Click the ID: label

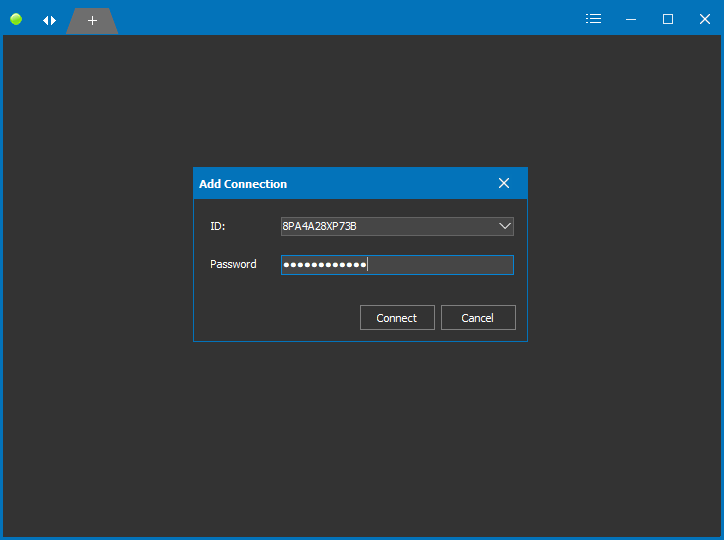coord(218,227)
